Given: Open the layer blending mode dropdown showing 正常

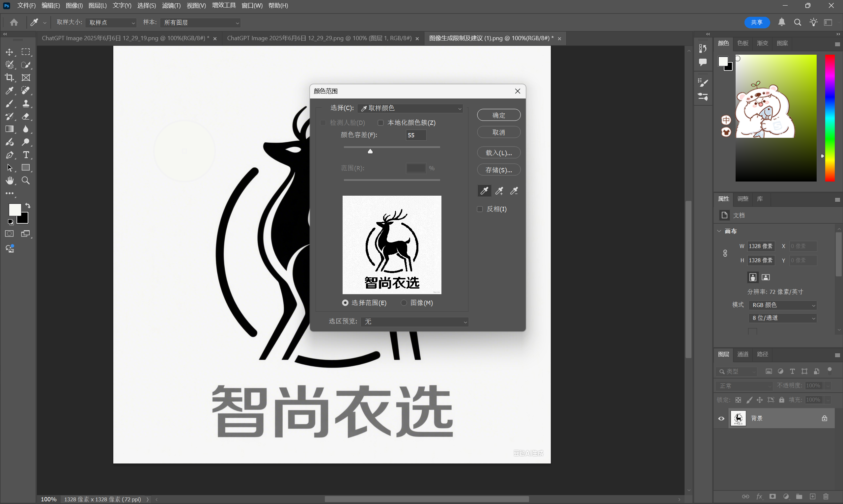Looking at the screenshot, I should (744, 385).
